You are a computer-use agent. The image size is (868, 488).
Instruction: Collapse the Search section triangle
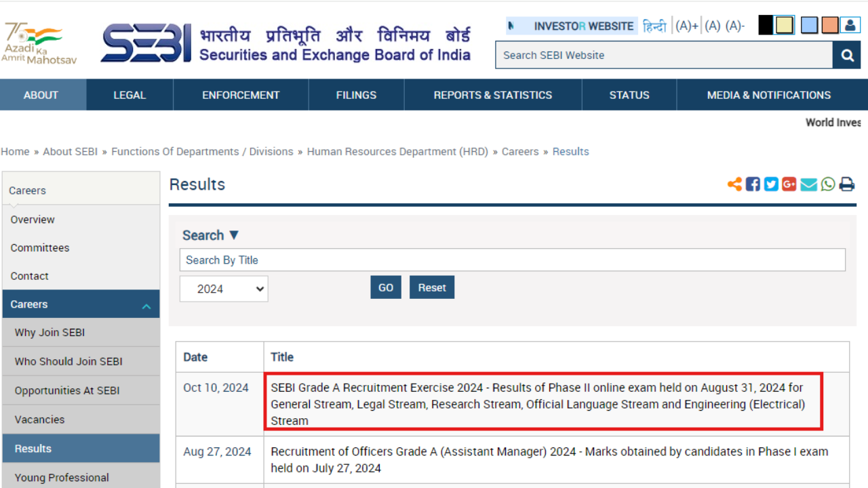click(234, 235)
